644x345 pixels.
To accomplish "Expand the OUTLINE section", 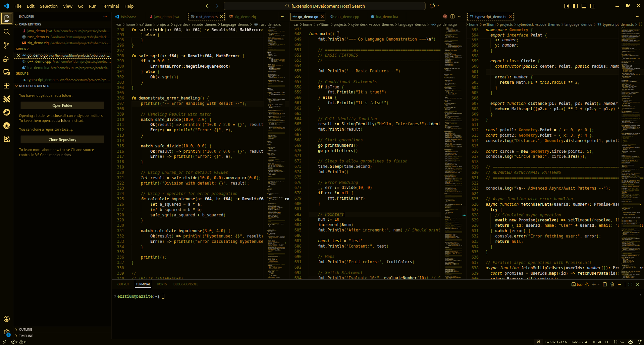I will (26, 330).
